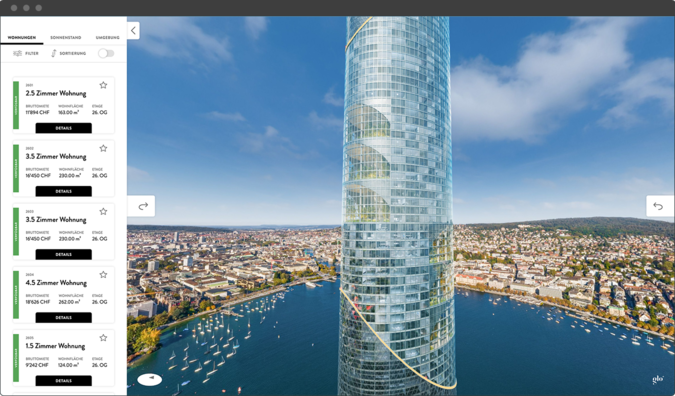Toggle the switch beside Sortierung
Screen dimensions: 675x396
pos(106,53)
